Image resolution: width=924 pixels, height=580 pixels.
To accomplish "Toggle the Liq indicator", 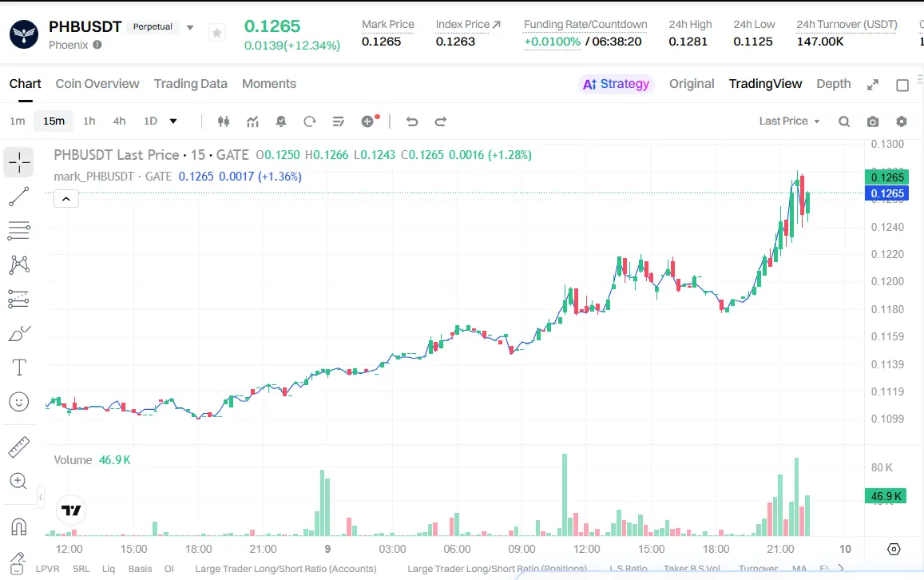I will [109, 569].
